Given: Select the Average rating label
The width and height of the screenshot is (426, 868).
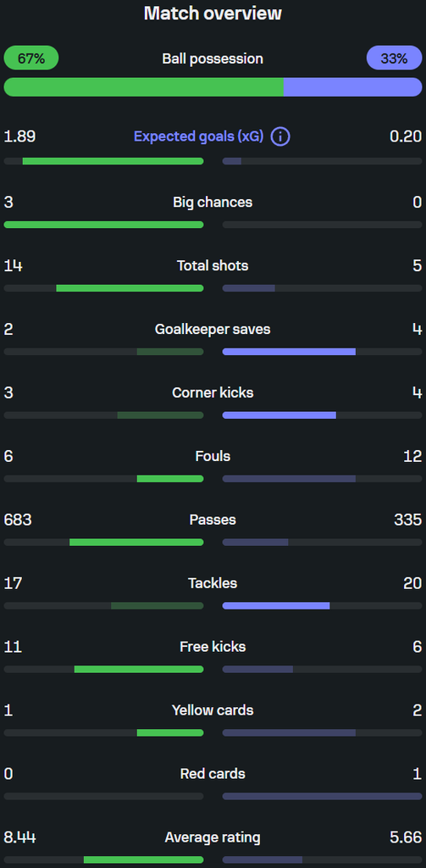Looking at the screenshot, I should point(213,837).
